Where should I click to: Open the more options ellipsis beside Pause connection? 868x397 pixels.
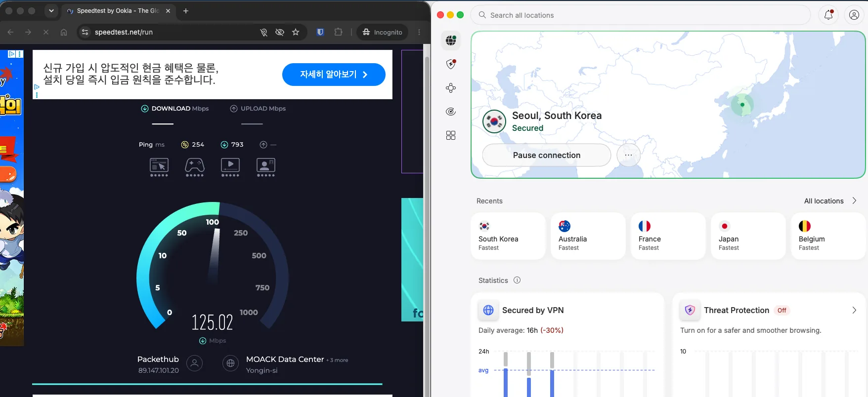[628, 155]
